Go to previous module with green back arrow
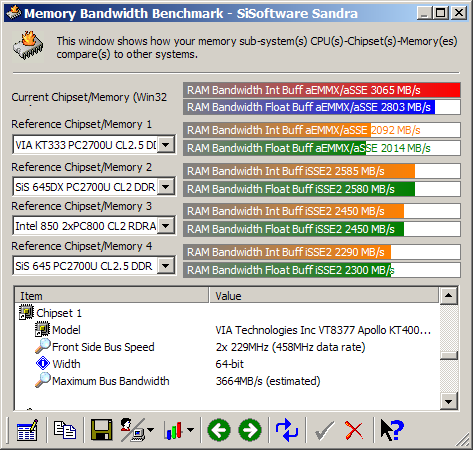Image resolution: width=473 pixels, height=450 pixels. 219,430
